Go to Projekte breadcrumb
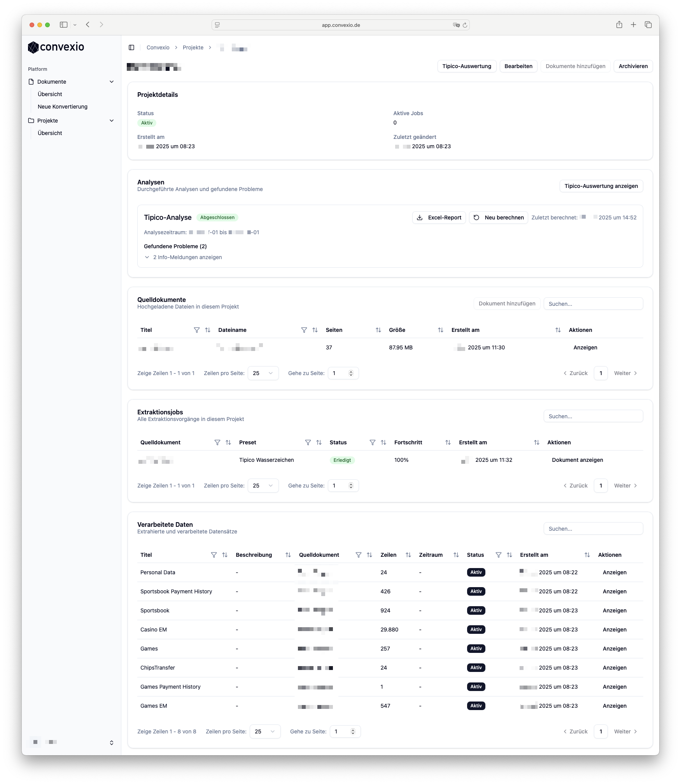This screenshot has height=784, width=681. [193, 47]
